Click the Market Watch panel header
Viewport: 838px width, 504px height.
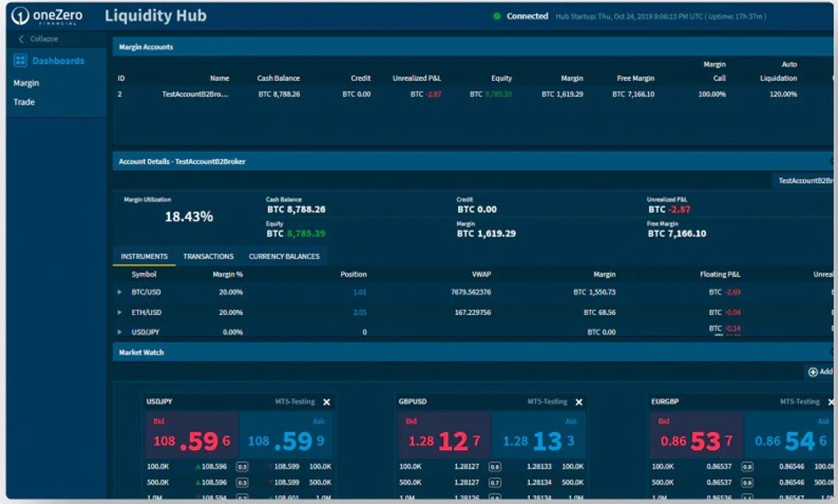[472, 352]
